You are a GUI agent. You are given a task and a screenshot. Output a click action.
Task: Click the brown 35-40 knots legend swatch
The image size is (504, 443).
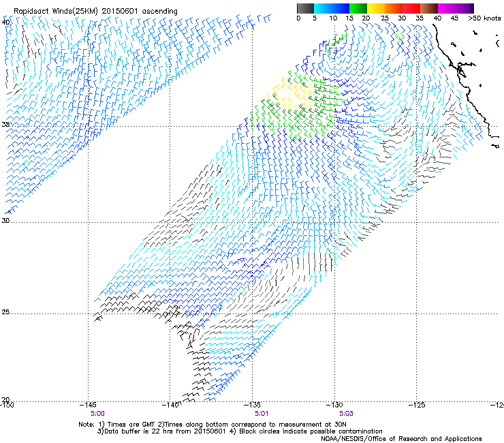pos(429,8)
